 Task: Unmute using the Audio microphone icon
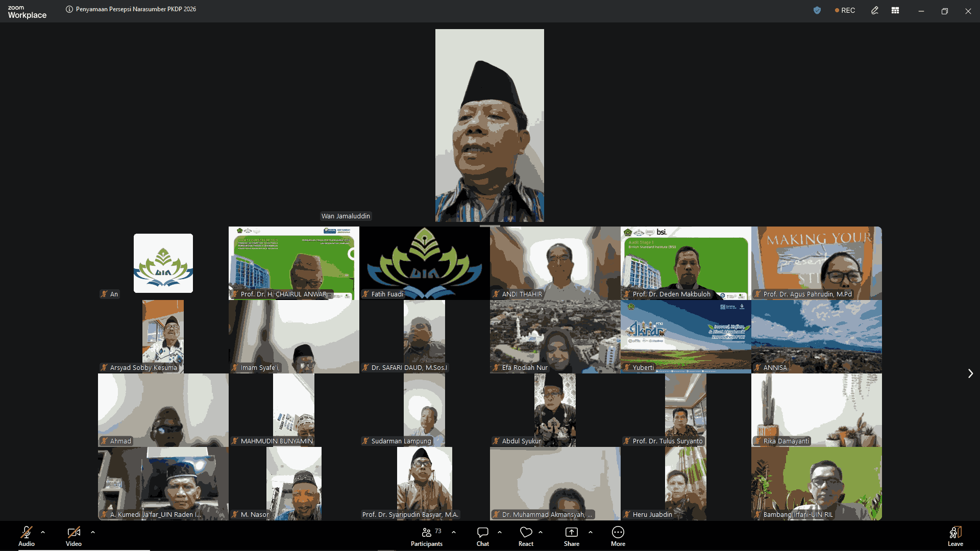tap(27, 533)
